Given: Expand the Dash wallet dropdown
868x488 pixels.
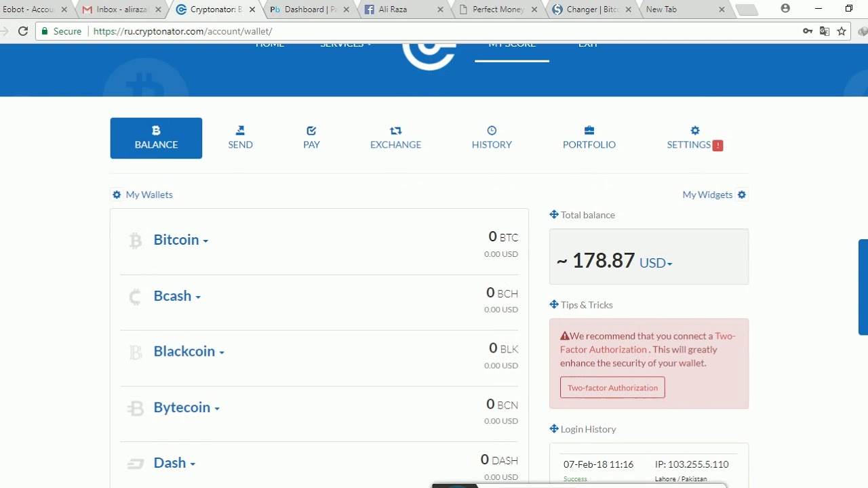Looking at the screenshot, I should [174, 463].
